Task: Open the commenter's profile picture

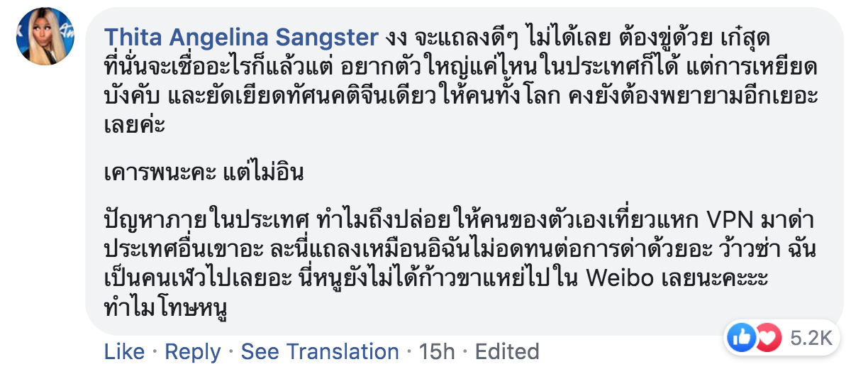Action: tap(45, 36)
